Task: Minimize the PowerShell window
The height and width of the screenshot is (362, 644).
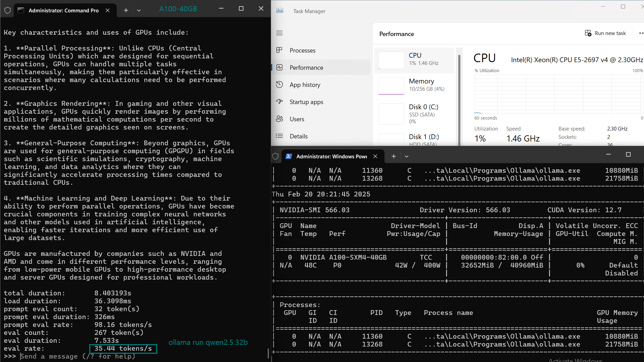Action: 608,155
